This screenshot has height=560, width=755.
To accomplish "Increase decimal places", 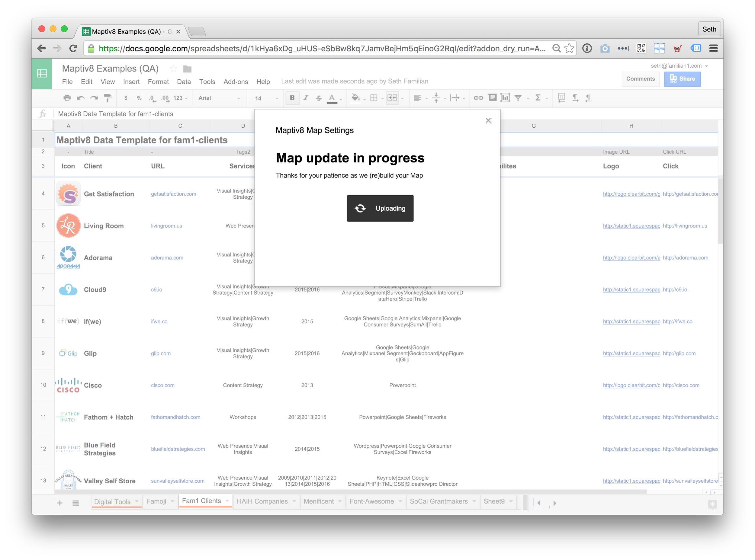I will click(165, 98).
